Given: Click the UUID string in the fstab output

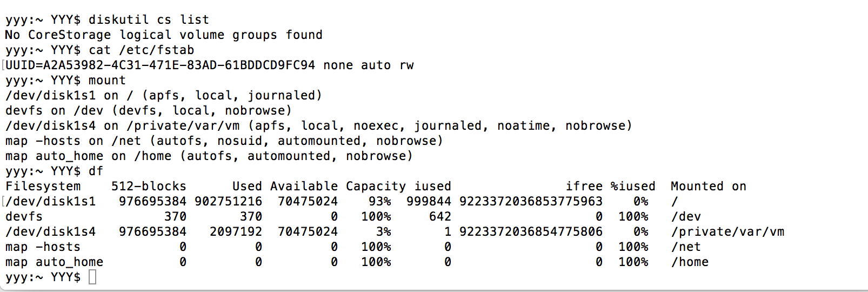Looking at the screenshot, I should [x=161, y=65].
